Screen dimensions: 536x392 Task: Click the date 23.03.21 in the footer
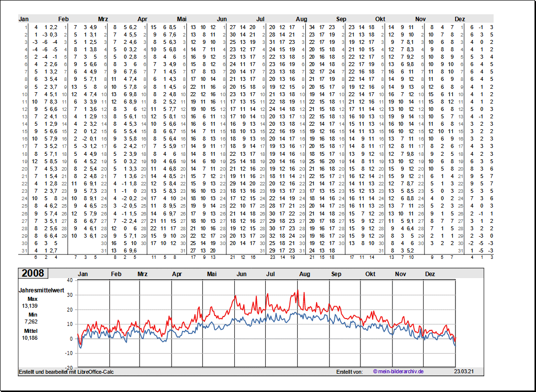[x=464, y=371]
